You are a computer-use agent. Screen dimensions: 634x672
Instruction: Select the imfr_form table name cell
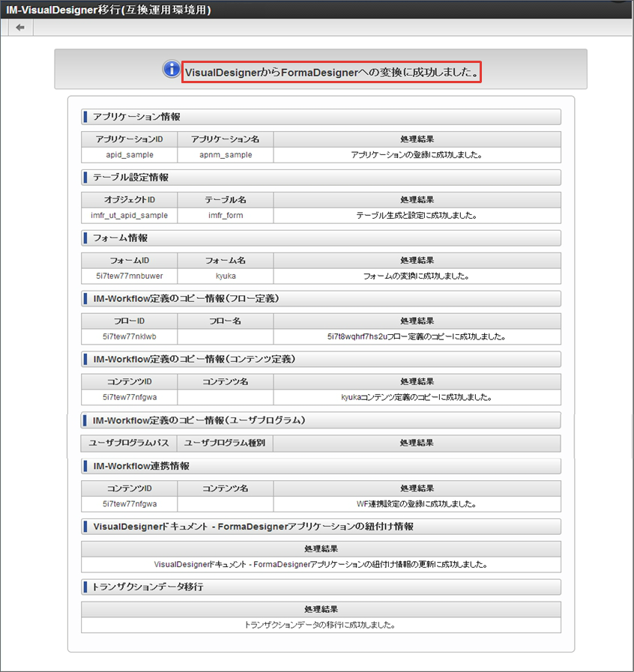click(226, 215)
